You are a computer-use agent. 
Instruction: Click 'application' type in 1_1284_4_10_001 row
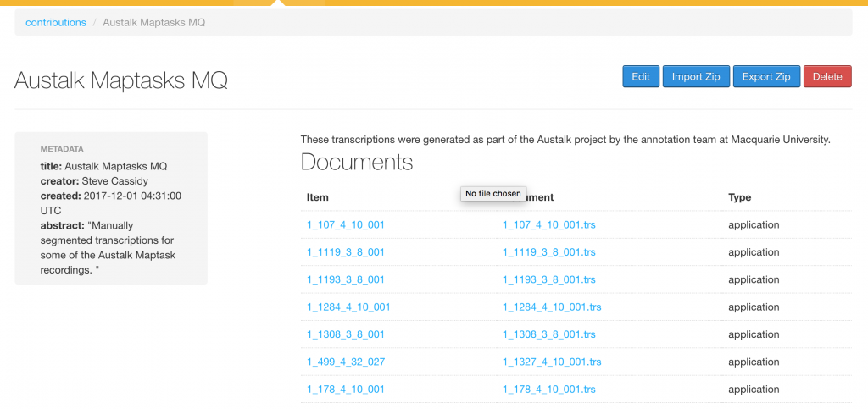pos(754,307)
